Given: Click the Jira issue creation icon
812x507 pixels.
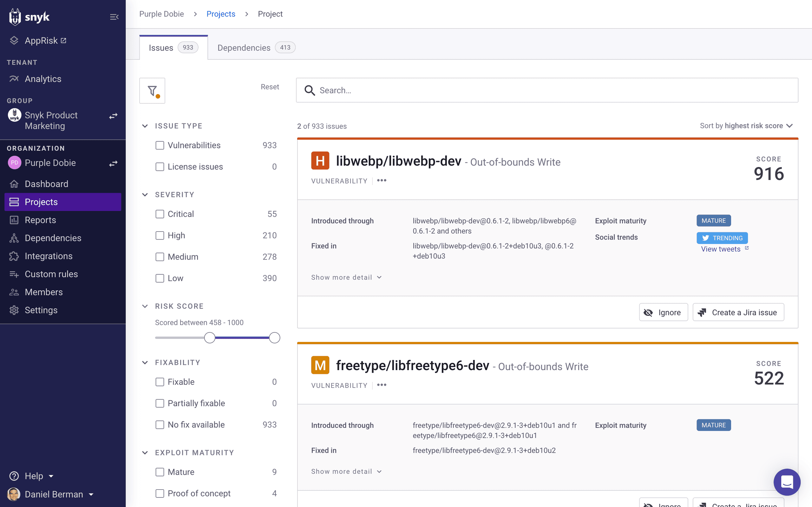Looking at the screenshot, I should 702,312.
